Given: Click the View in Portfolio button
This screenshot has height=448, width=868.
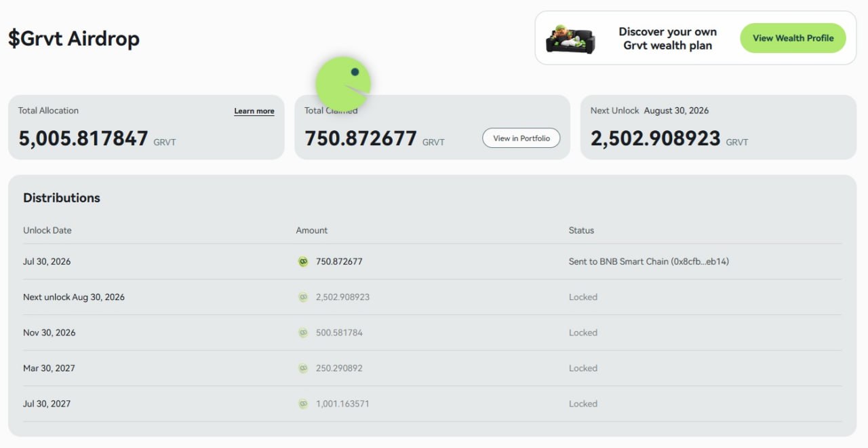Looking at the screenshot, I should point(521,138).
